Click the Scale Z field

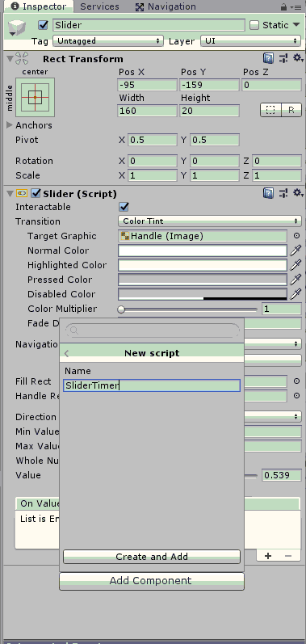point(277,175)
